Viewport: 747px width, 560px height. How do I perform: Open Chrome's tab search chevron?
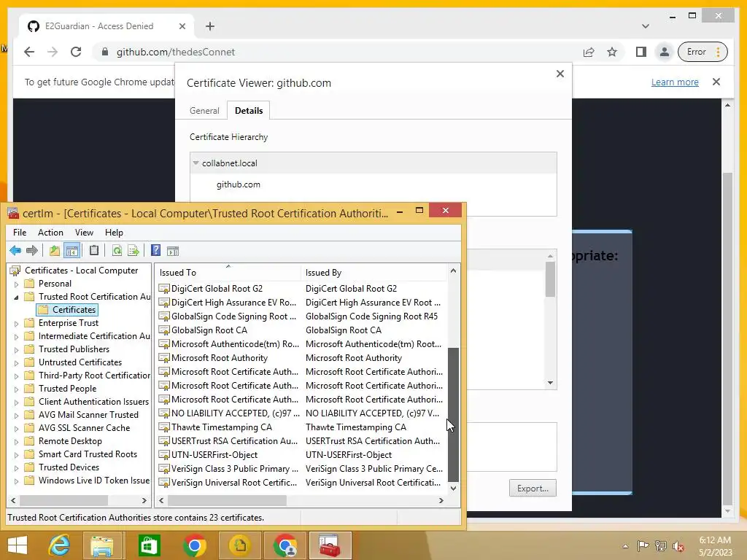tap(645, 26)
